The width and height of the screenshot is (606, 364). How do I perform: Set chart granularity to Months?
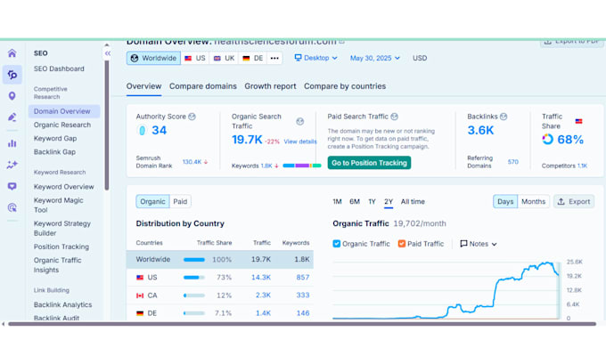tap(533, 201)
